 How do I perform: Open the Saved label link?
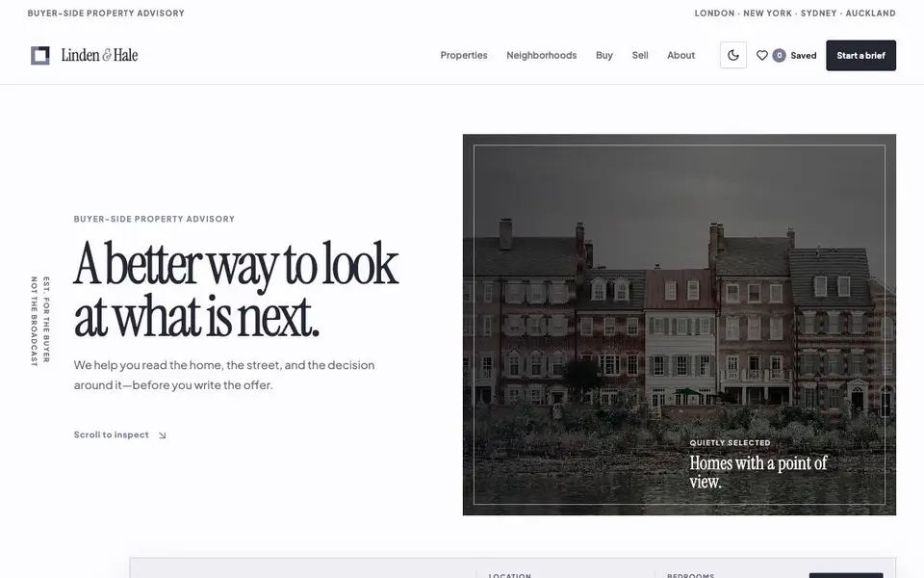click(803, 56)
